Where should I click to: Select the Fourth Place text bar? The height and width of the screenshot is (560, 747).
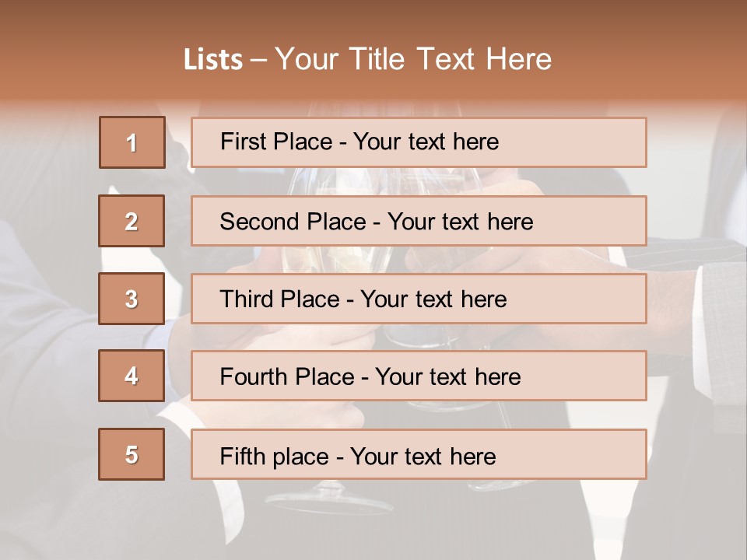click(419, 376)
